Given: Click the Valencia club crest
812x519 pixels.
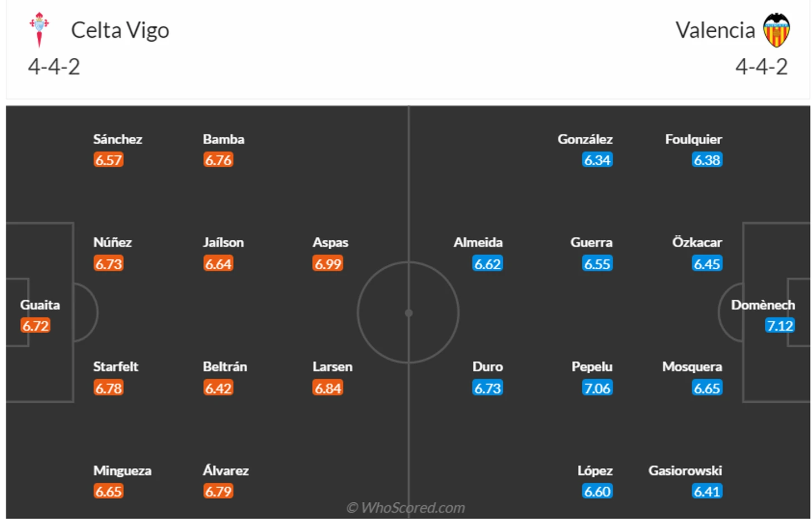Looking at the screenshot, I should pyautogui.click(x=776, y=30).
